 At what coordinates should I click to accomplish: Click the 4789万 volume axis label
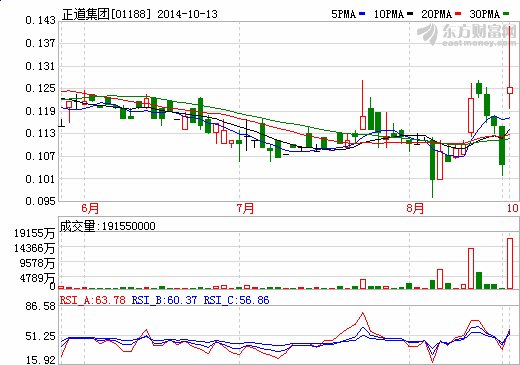37,278
